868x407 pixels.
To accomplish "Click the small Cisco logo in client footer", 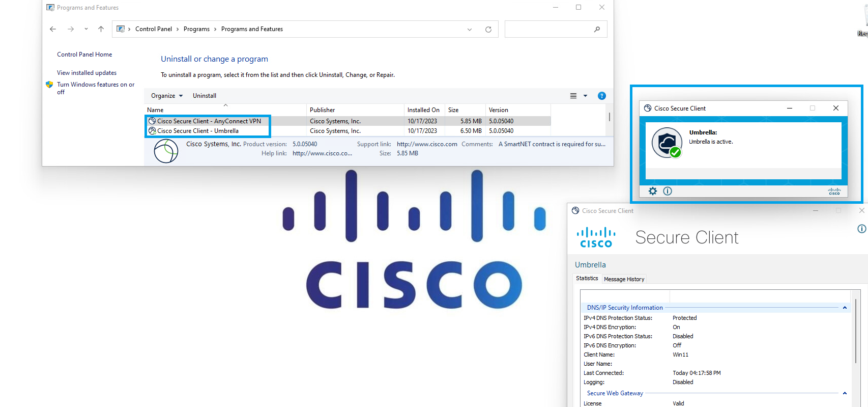I will coord(834,192).
